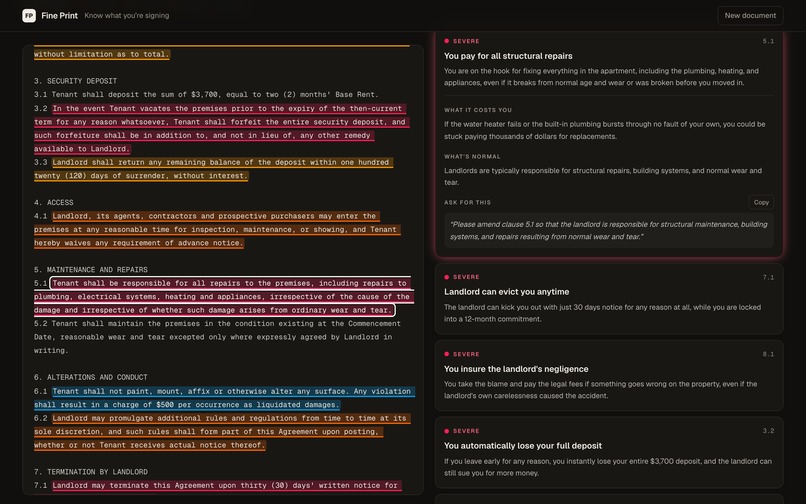Screen dimensions: 806x504
Task: Open 'You automatically lose your full deposit' card
Action: tap(609, 453)
